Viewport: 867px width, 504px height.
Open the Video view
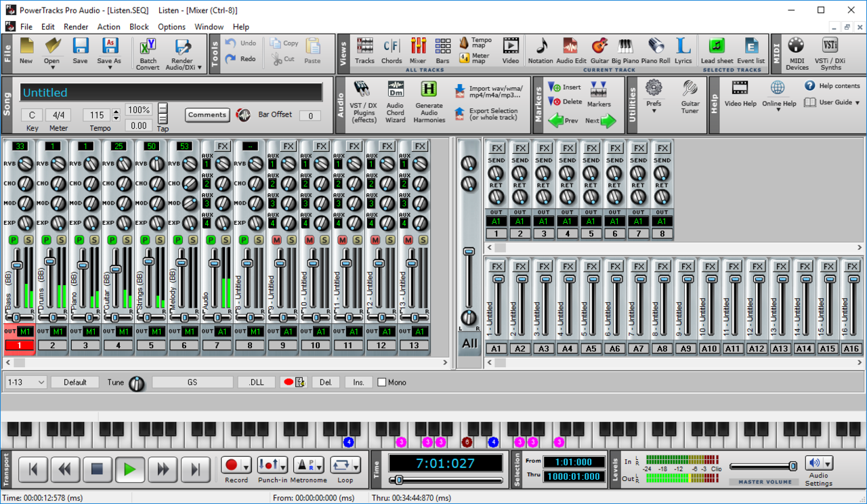511,51
